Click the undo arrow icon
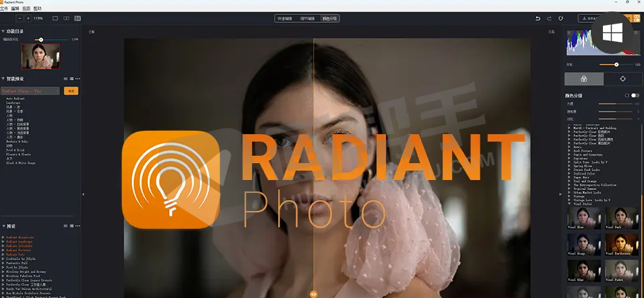 (538, 18)
